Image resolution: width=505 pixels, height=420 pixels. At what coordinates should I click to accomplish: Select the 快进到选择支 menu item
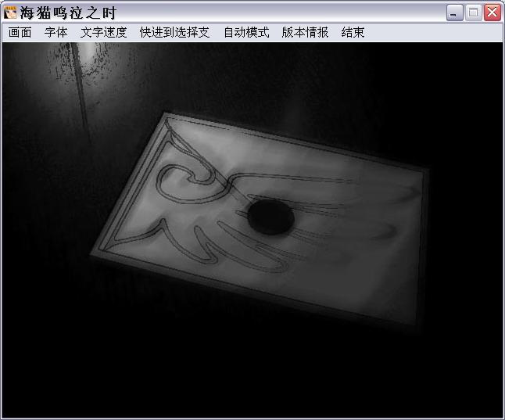click(x=175, y=33)
